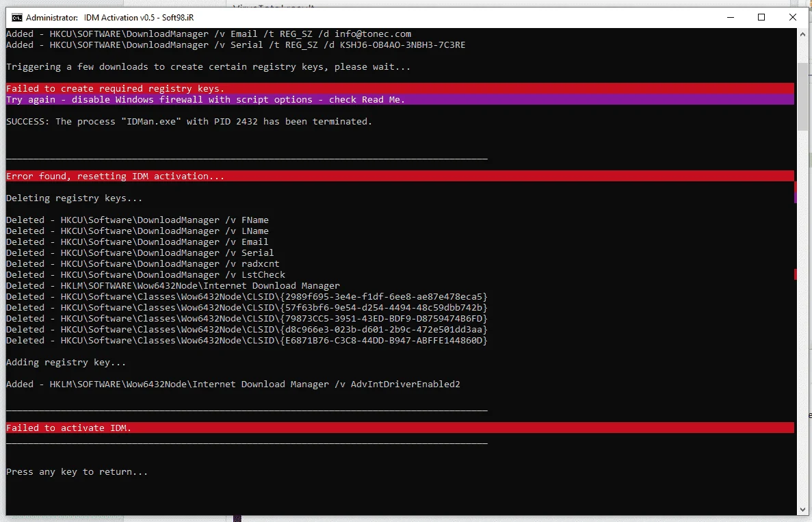The image size is (812, 522).
Task: Click the 'Administrator: IDM Activation v0.5 - Soft98.iR' title
Action: pos(109,18)
